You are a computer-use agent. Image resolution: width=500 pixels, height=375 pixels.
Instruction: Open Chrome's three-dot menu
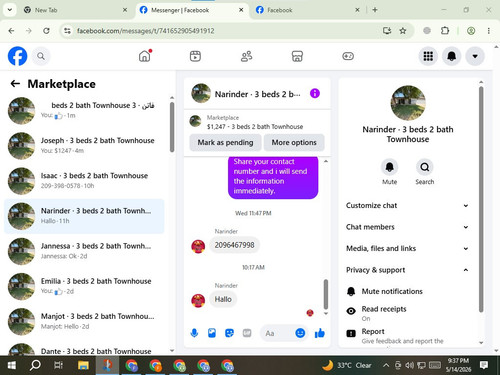[x=489, y=31]
